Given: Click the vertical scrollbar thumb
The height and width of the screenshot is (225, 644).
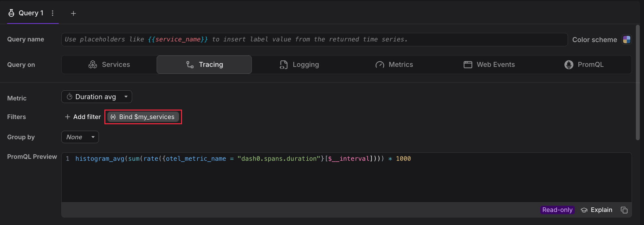Looking at the screenshot, I should point(637,82).
